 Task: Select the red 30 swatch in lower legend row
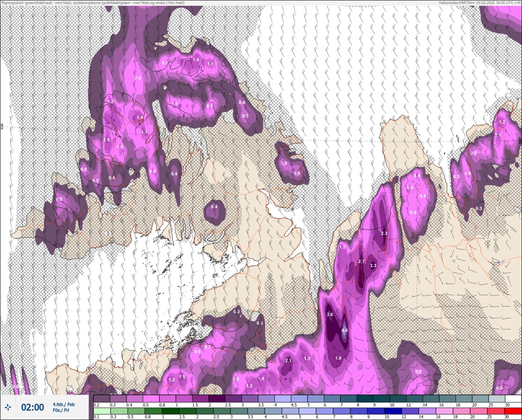pyautogui.click(x=513, y=411)
